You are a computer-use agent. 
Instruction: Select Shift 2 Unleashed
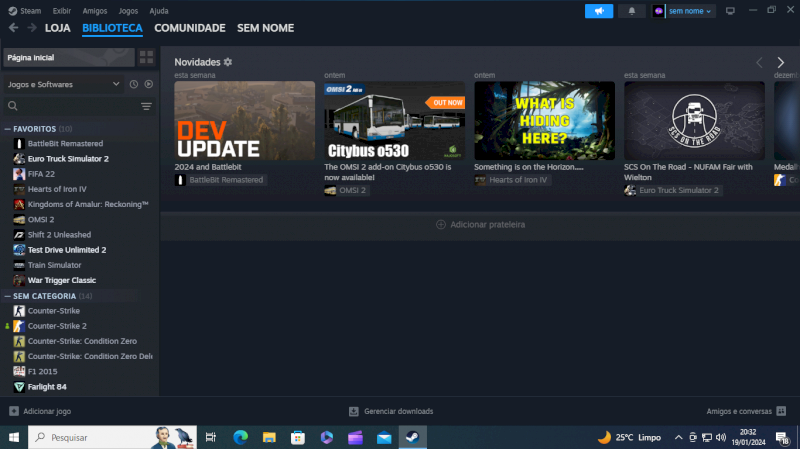(x=59, y=235)
